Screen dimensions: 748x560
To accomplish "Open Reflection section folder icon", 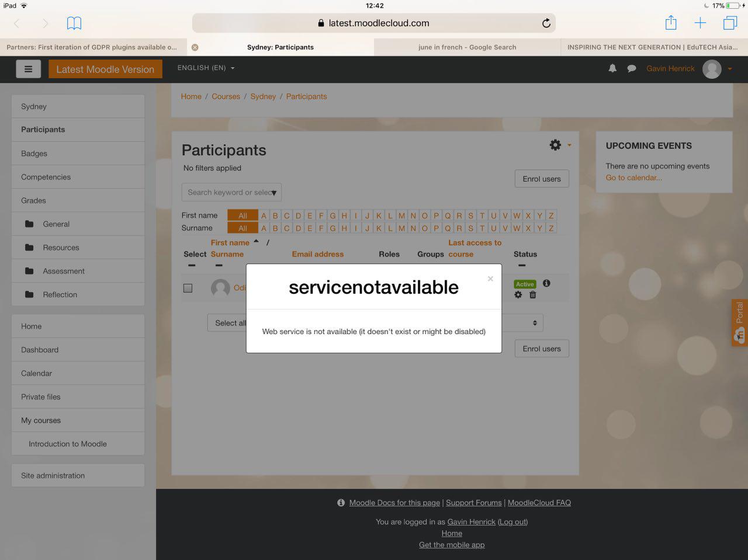I will [29, 294].
